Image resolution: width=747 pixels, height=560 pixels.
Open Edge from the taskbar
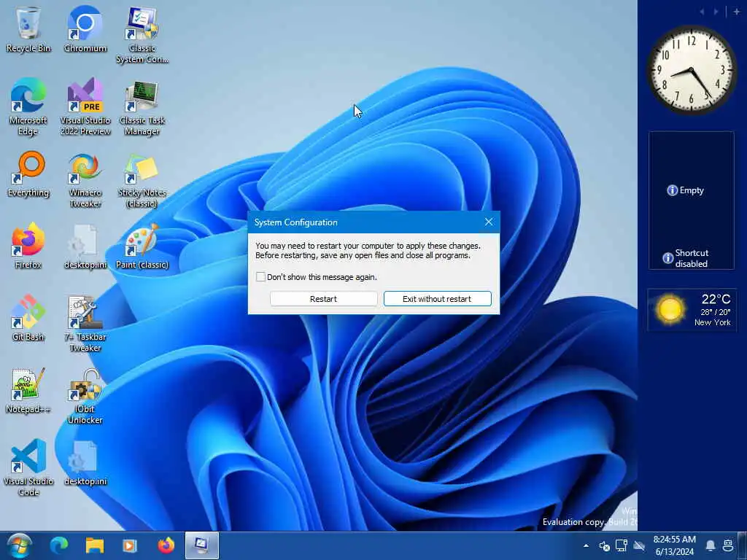59,545
